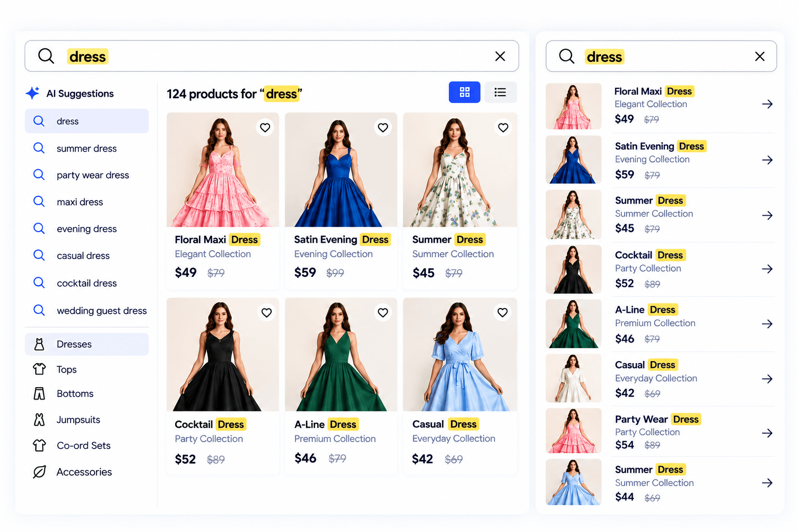Open the Accessories category
798x532 pixels.
87,472
